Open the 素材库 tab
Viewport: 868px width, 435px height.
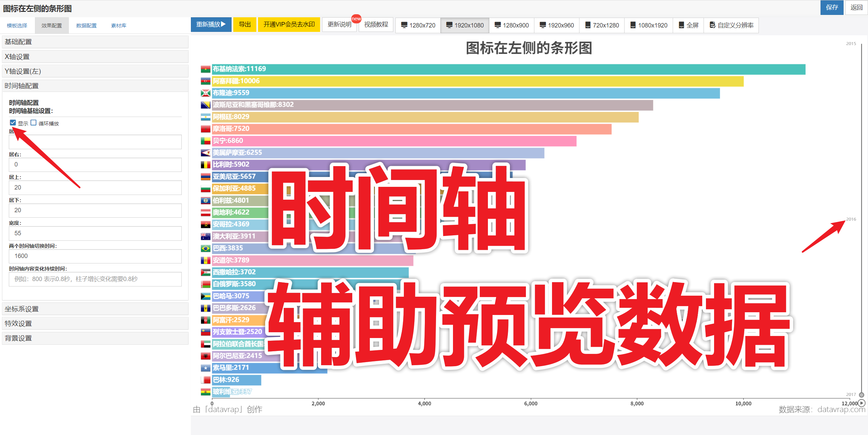tap(119, 26)
